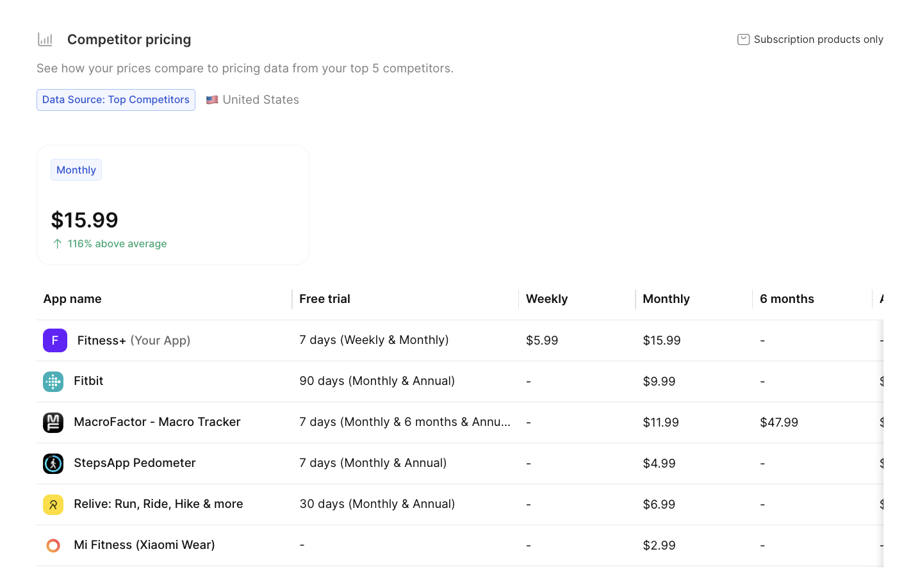Click the shopping bag icon near Subscription products only
The image size is (911, 588).
coord(743,39)
